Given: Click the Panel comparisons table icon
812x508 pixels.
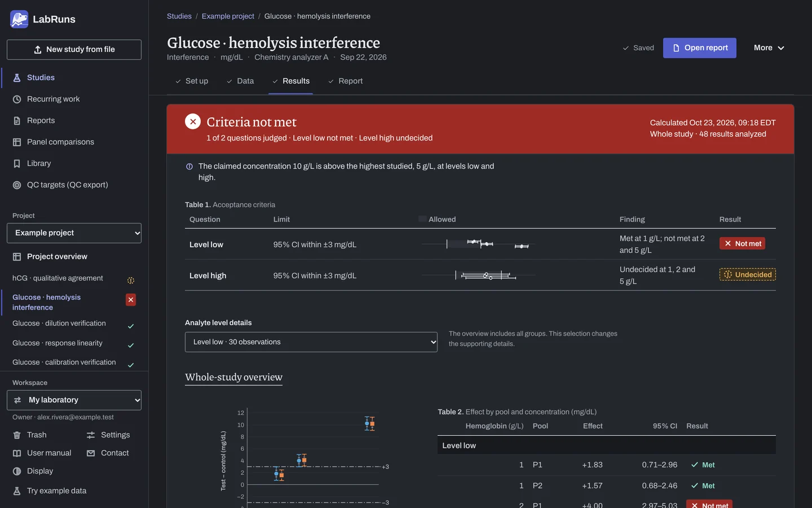Looking at the screenshot, I should [17, 142].
